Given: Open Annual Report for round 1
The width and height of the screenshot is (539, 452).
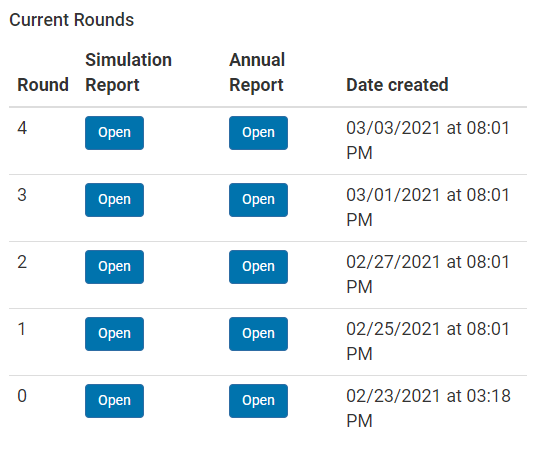Looking at the screenshot, I should 258,334.
